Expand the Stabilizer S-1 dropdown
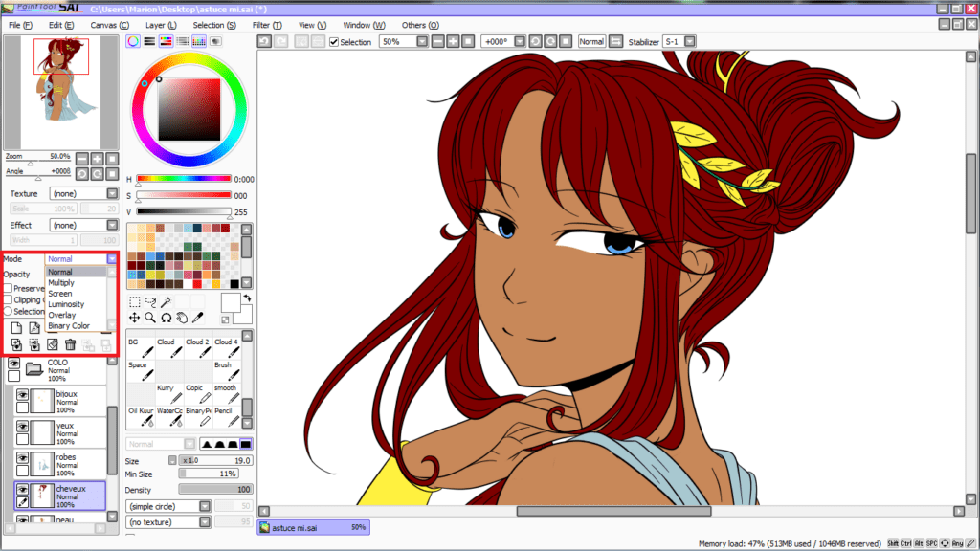Screen dimensions: 980x551 [x=687, y=42]
